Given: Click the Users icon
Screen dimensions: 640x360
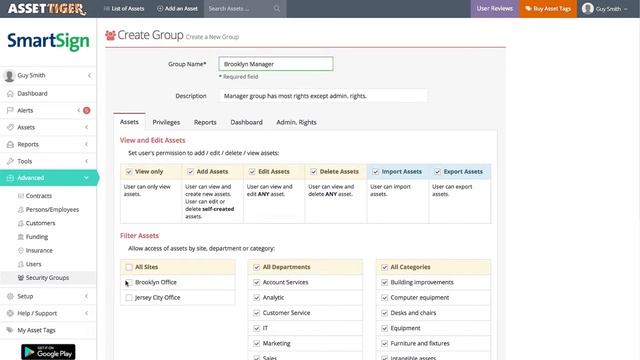Looking at the screenshot, I should [x=21, y=264].
